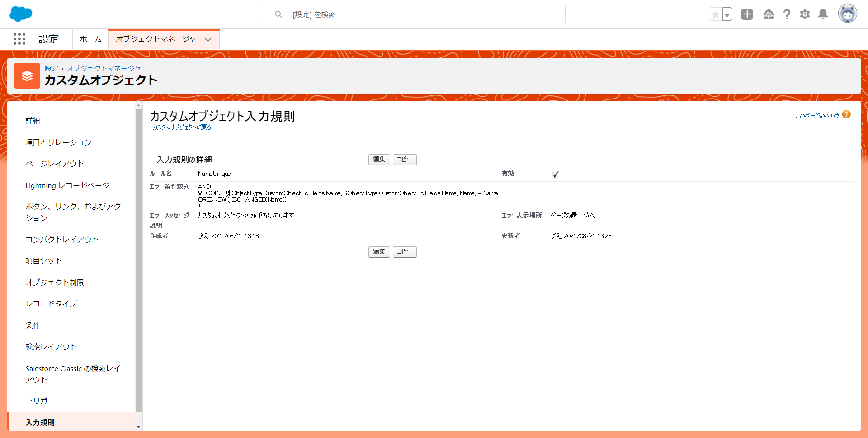This screenshot has width=868, height=438.
Task: Focus the Setup search box
Action: click(414, 14)
